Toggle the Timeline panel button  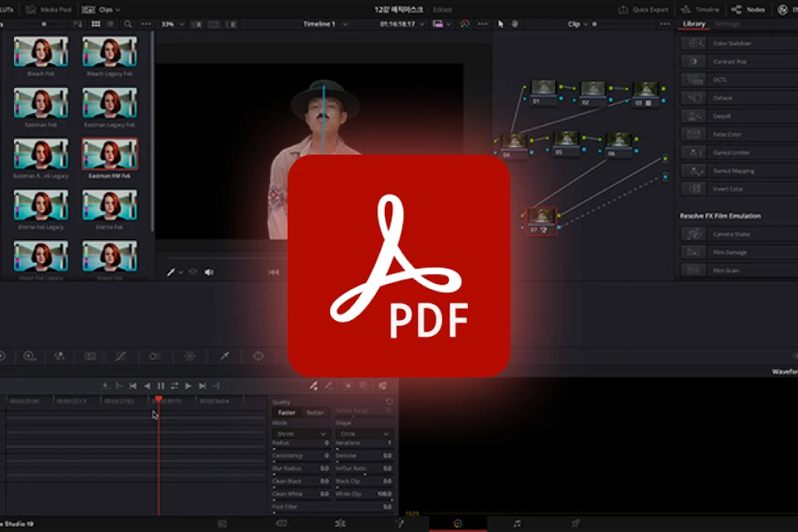700,9
